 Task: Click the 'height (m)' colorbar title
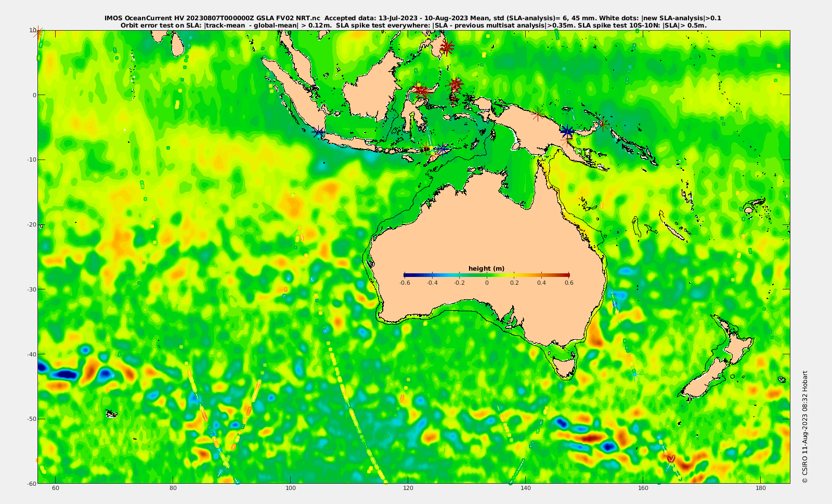pos(486,269)
